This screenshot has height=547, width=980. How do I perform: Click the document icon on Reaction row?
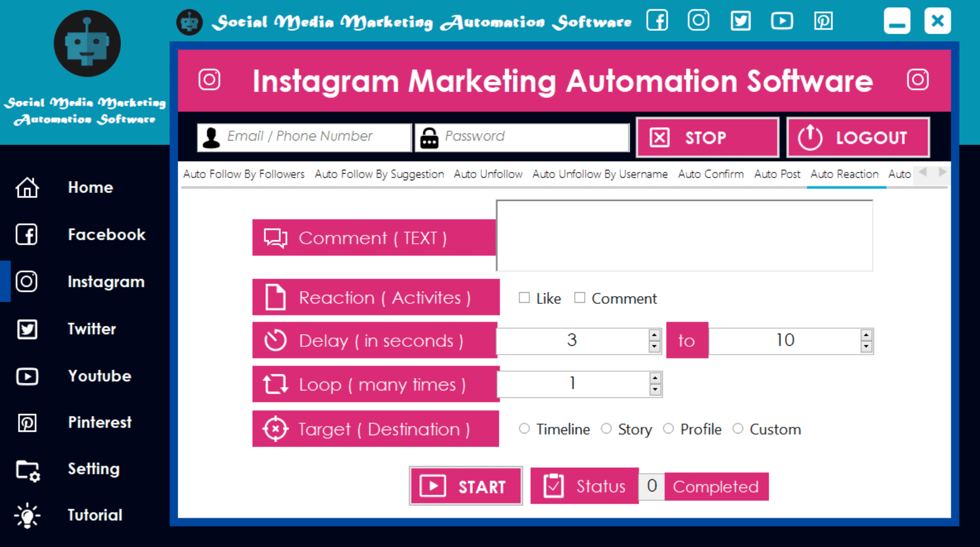point(275,297)
